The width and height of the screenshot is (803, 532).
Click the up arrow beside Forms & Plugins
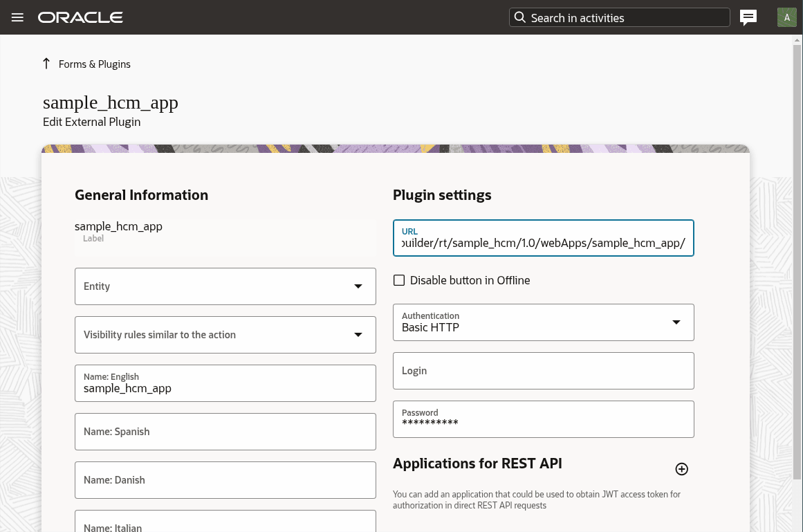tap(46, 64)
